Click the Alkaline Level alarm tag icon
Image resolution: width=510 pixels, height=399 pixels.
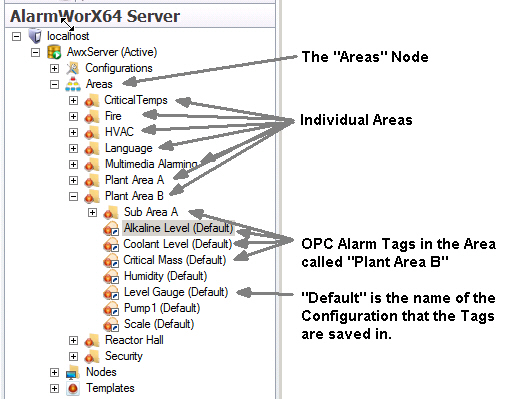(111, 228)
